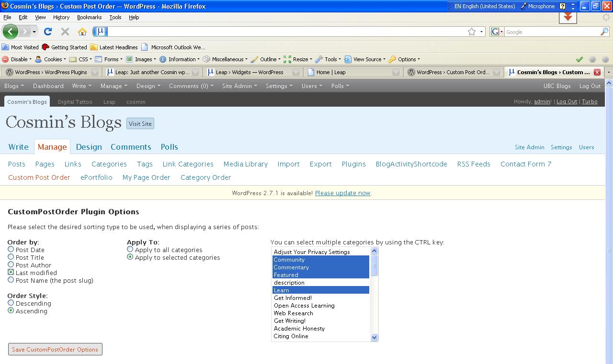Click the Please update now link

(x=342, y=193)
